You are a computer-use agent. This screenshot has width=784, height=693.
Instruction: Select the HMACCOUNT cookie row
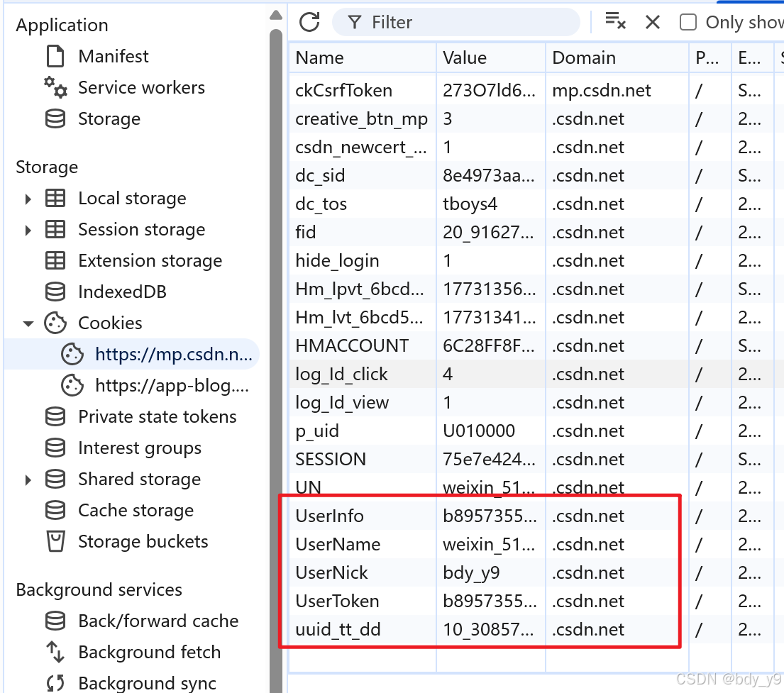pos(536,345)
